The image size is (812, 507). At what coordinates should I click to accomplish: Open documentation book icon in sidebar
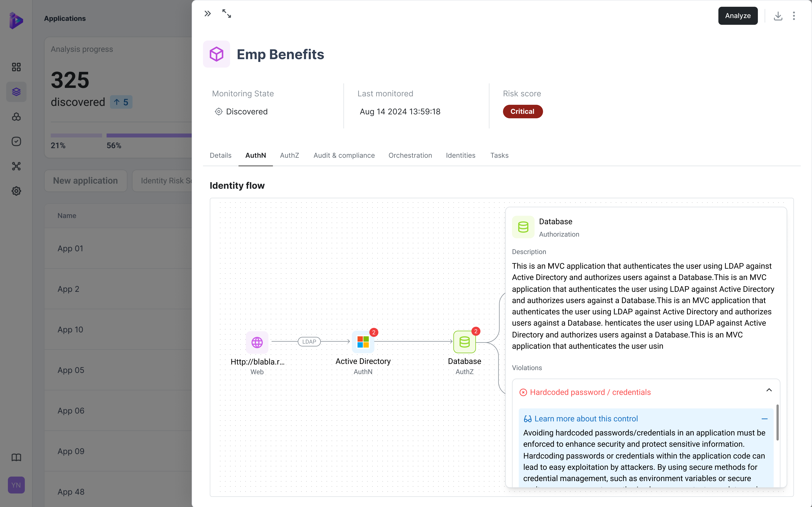(16, 457)
